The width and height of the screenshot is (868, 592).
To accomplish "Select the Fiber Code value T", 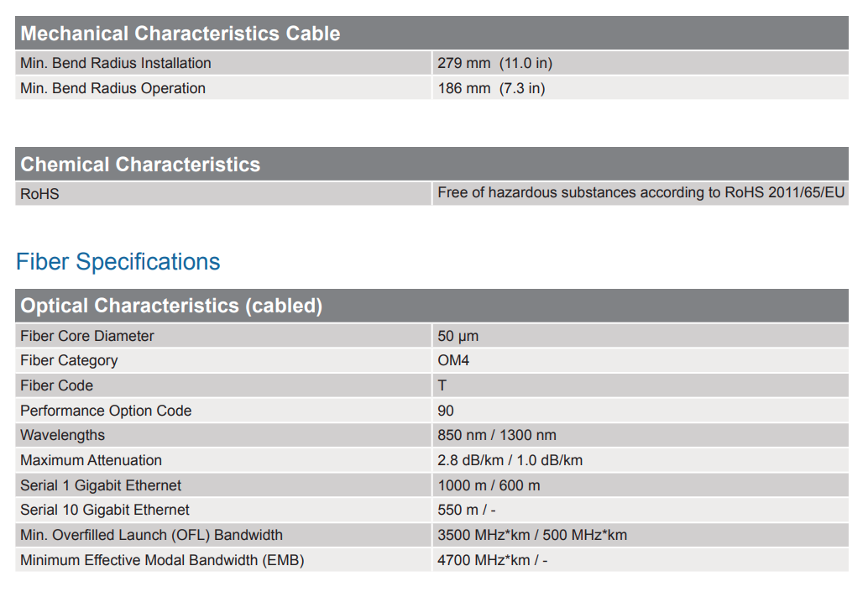I will tap(442, 385).
